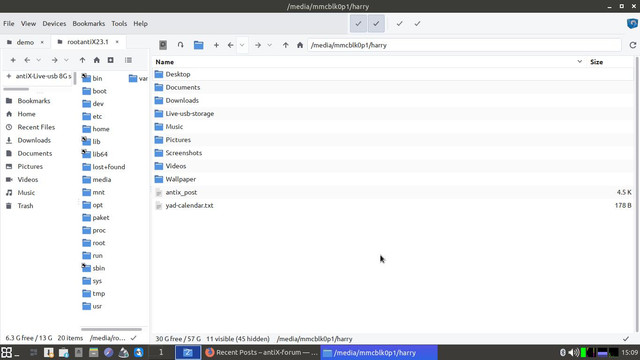Open back-history dropdown in right panel
Viewport: 640px width, 360px height.
[x=242, y=45]
